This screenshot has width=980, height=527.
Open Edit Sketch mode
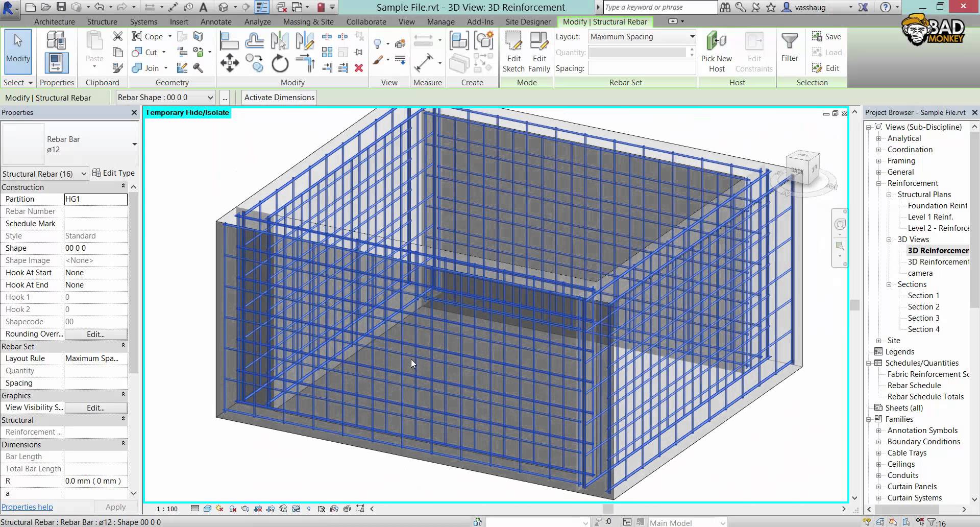click(x=513, y=52)
